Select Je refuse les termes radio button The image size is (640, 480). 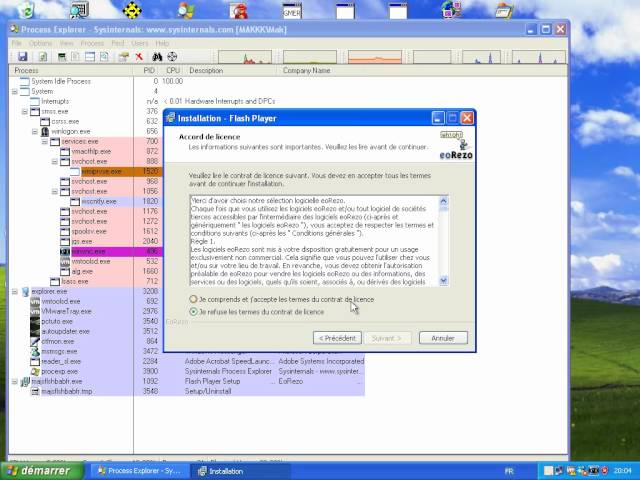[193, 312]
